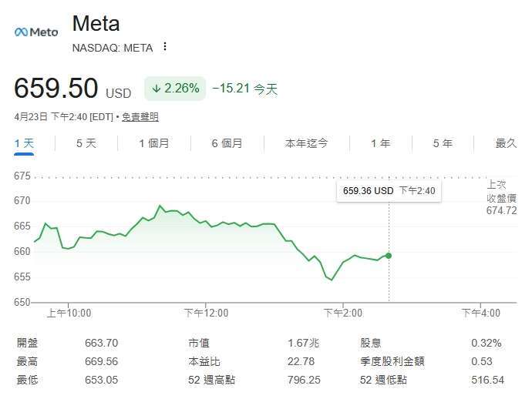Viewport: 532px width, 409px height.
Task: Switch to the 6 個月 chart view
Action: (x=227, y=143)
